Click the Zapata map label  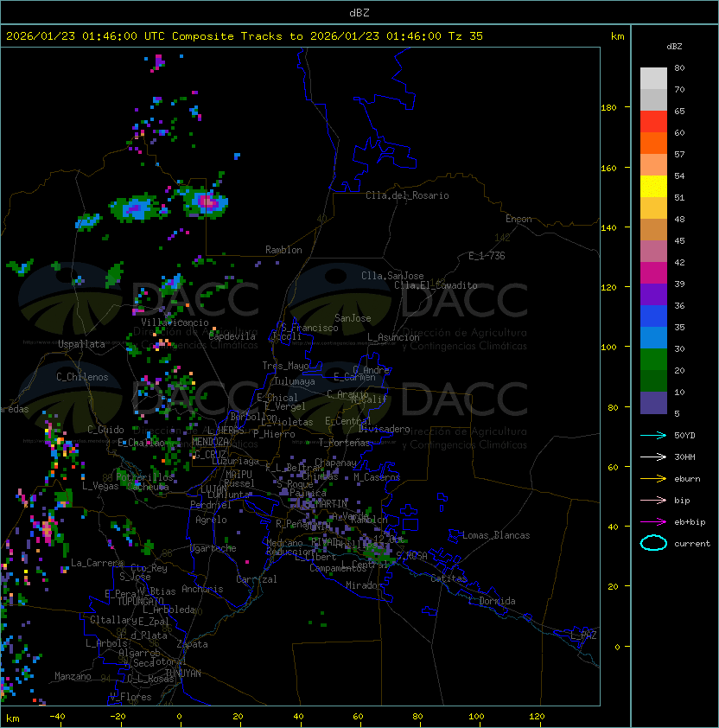[x=192, y=644]
